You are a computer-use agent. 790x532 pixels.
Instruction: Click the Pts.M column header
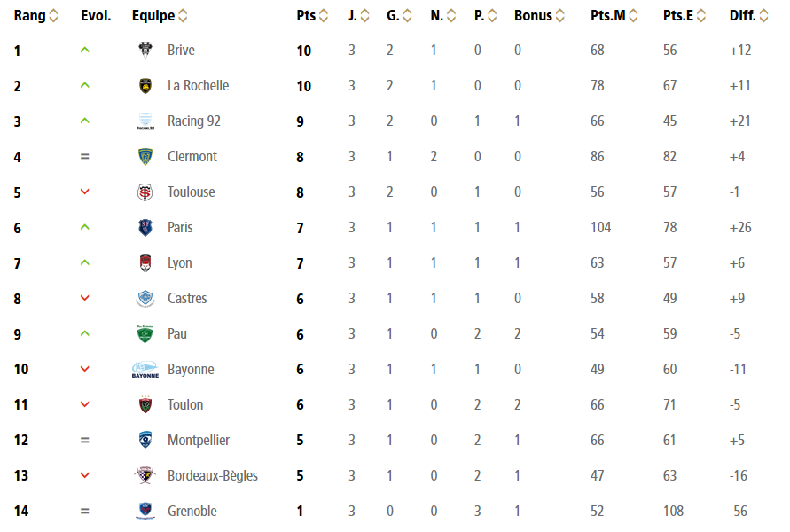pyautogui.click(x=608, y=16)
